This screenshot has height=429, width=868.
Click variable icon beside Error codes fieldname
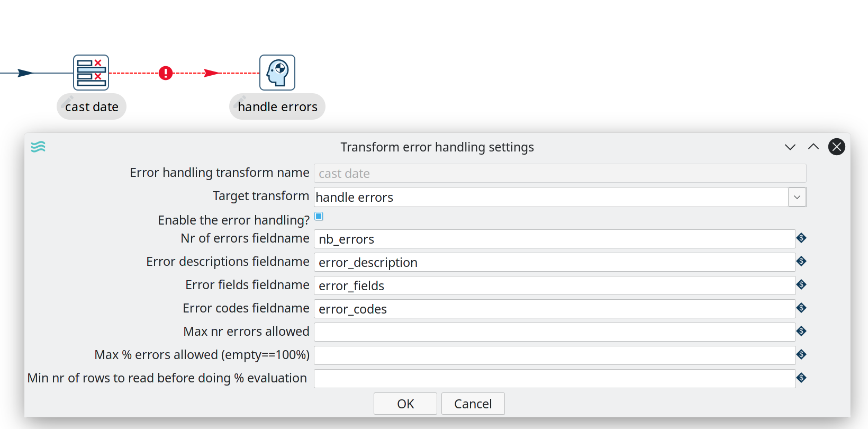click(x=801, y=308)
